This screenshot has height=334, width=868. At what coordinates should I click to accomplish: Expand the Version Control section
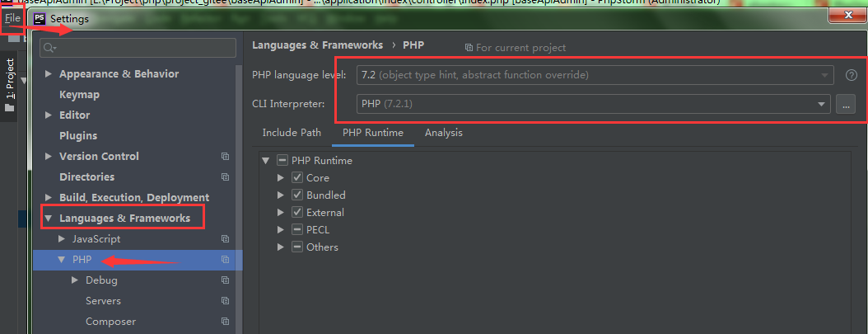(x=49, y=156)
